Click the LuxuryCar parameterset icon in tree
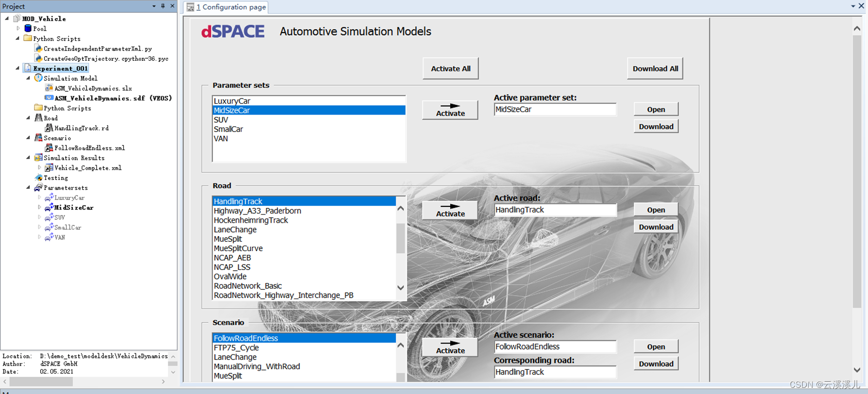This screenshot has height=394, width=868. (49, 198)
